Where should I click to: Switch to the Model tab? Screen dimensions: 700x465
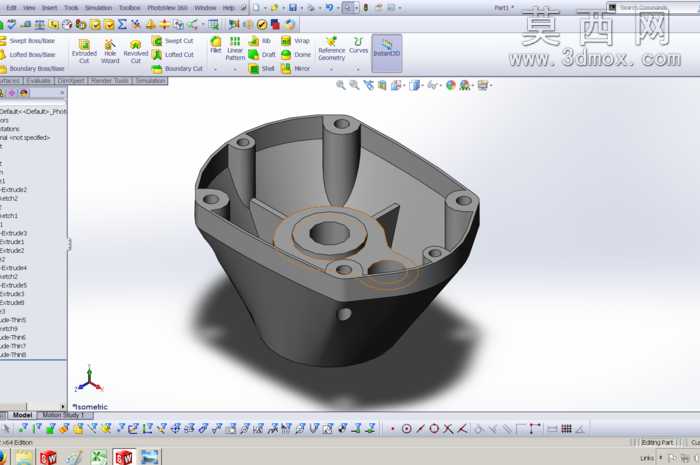pos(22,415)
